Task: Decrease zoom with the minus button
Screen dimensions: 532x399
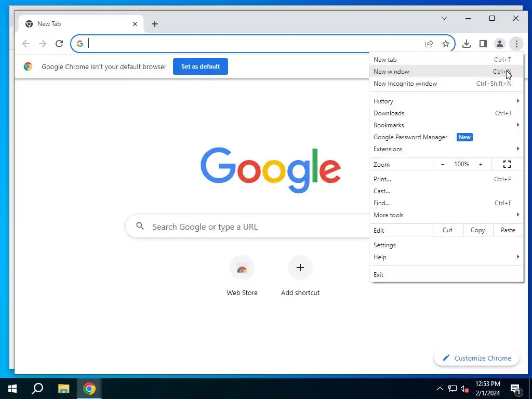Action: tap(443, 164)
